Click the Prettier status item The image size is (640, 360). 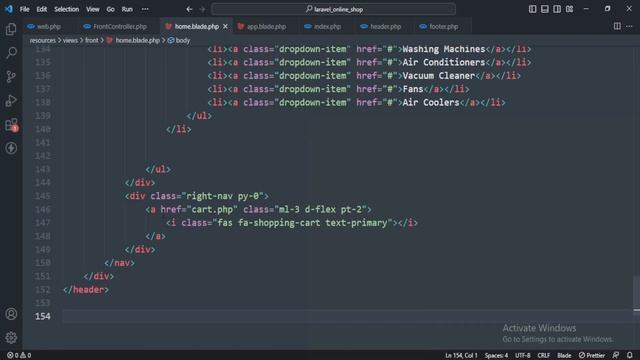592,355
